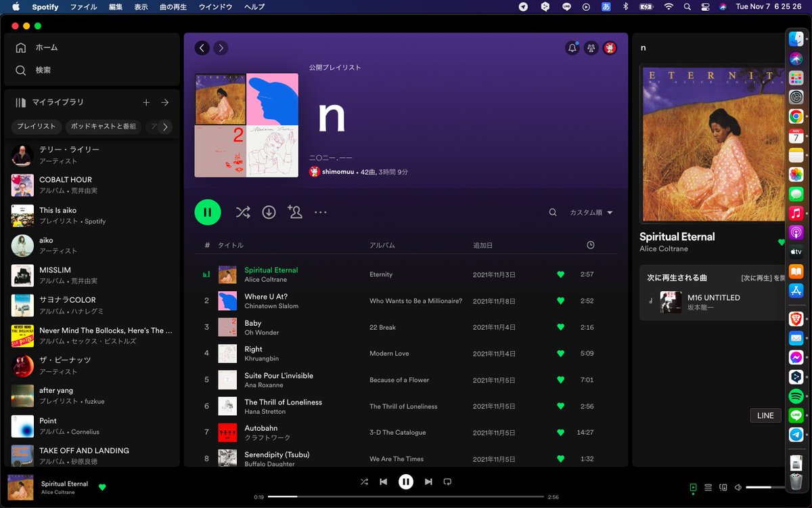Select the プレイリスト filter chip
The width and height of the screenshot is (812, 508).
37,127
